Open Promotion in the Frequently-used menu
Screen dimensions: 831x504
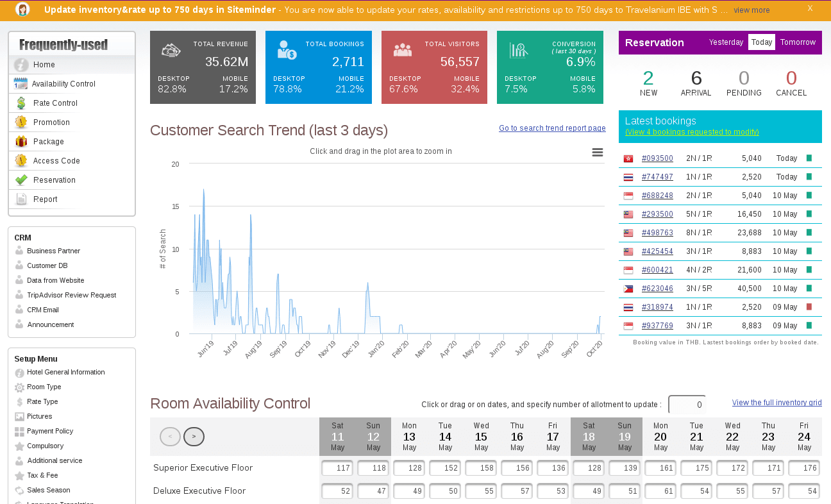[x=51, y=122]
